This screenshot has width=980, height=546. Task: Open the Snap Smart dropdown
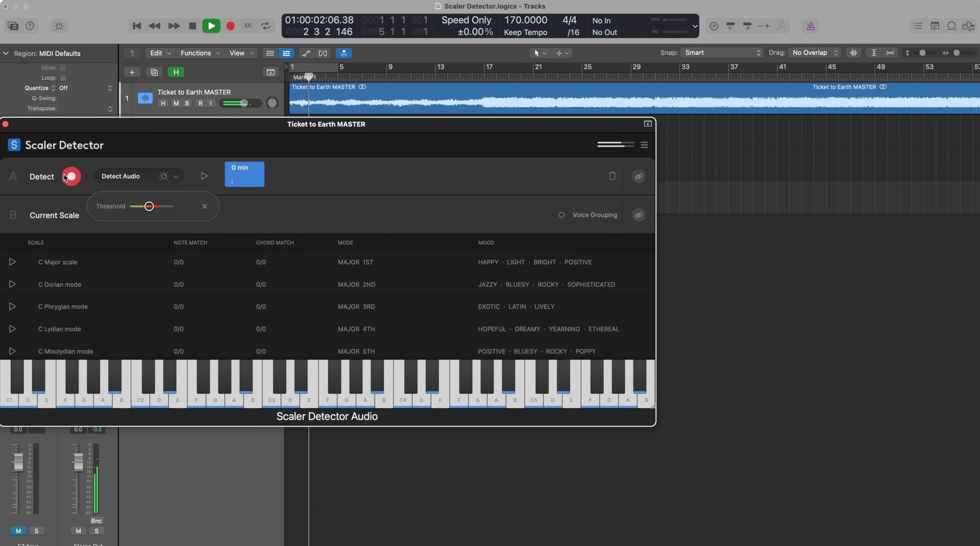(722, 53)
